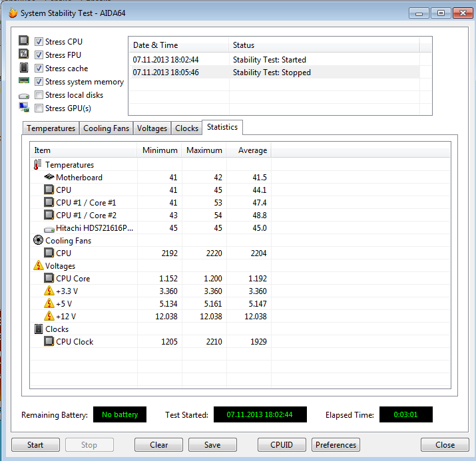Uncheck the Stress CPU checkbox

(x=39, y=41)
